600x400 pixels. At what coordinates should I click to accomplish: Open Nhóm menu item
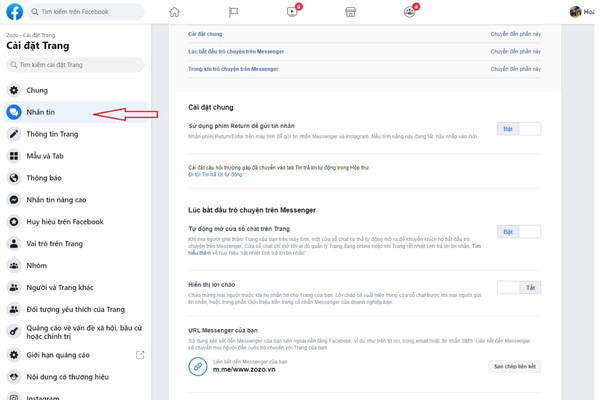[x=75, y=265]
